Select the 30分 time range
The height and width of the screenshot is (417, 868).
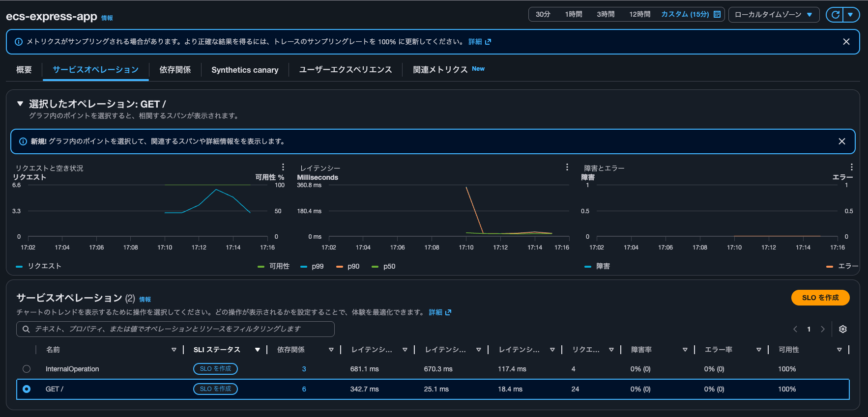543,14
